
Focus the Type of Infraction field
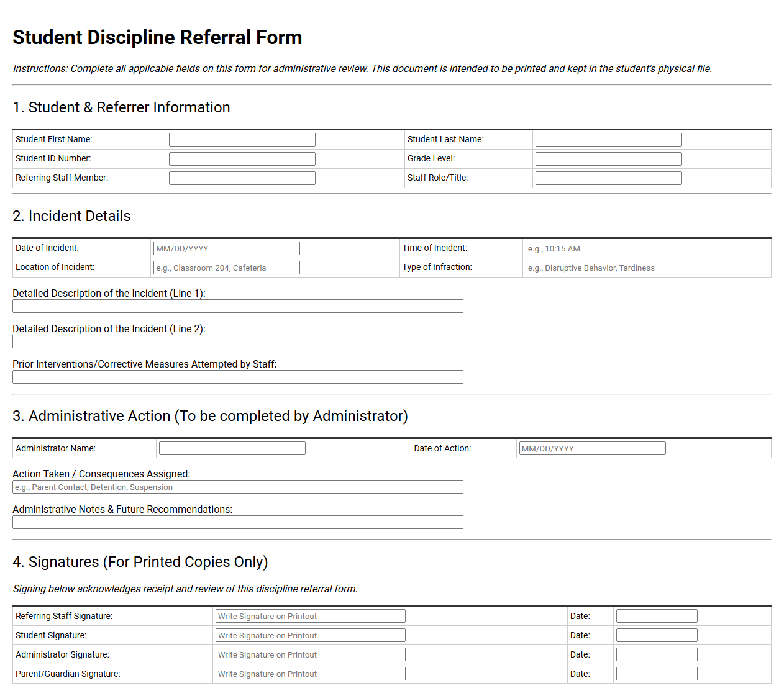598,268
